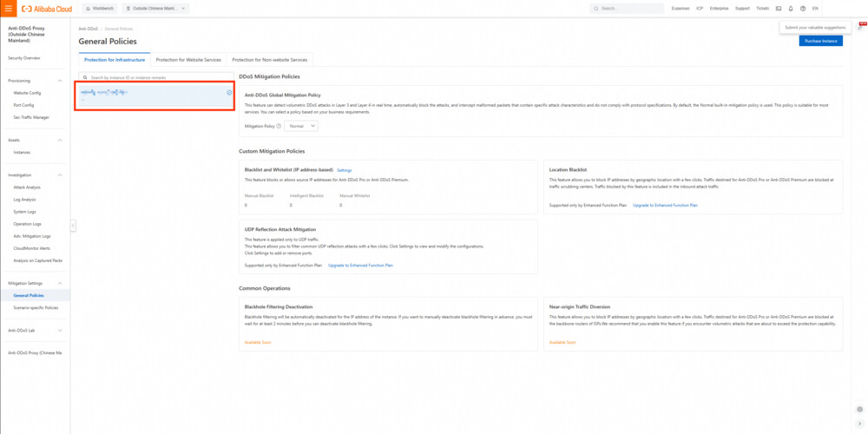Expand the right side panel arrow

tap(859, 424)
